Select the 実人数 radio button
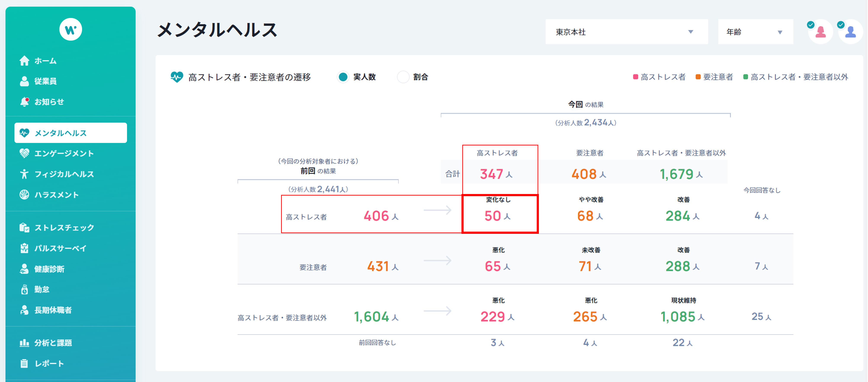868x382 pixels. pos(343,77)
